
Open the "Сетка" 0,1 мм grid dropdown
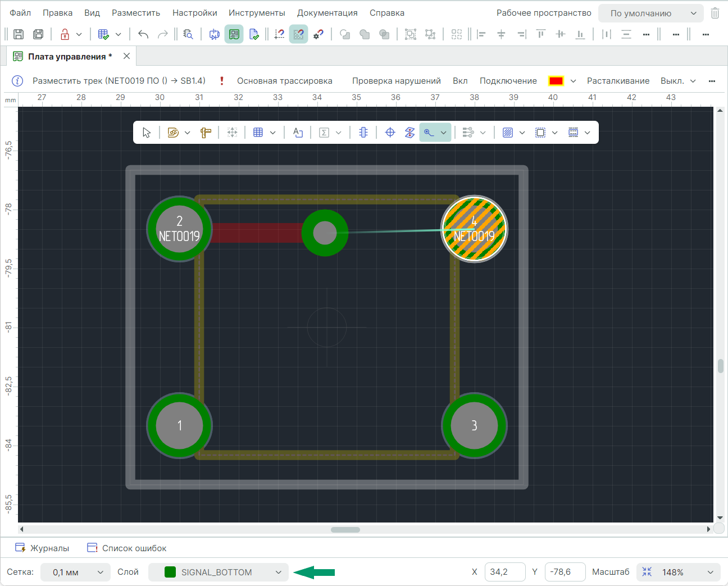(75, 572)
